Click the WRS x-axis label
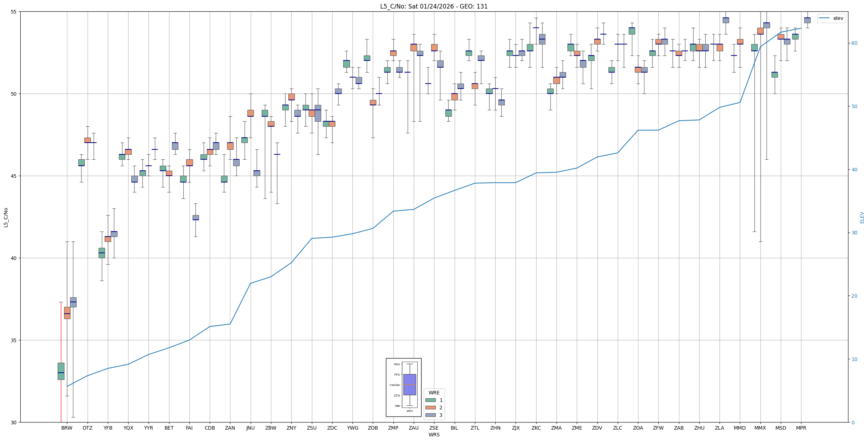The image size is (868, 441). click(434, 435)
